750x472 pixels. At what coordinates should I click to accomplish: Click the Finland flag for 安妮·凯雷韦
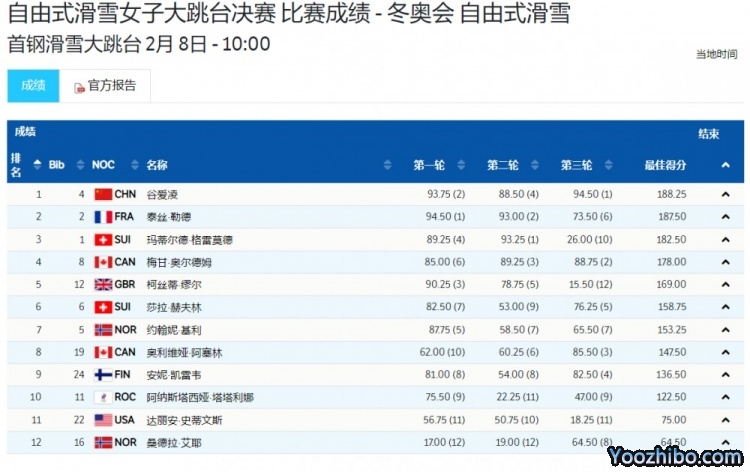click(103, 375)
